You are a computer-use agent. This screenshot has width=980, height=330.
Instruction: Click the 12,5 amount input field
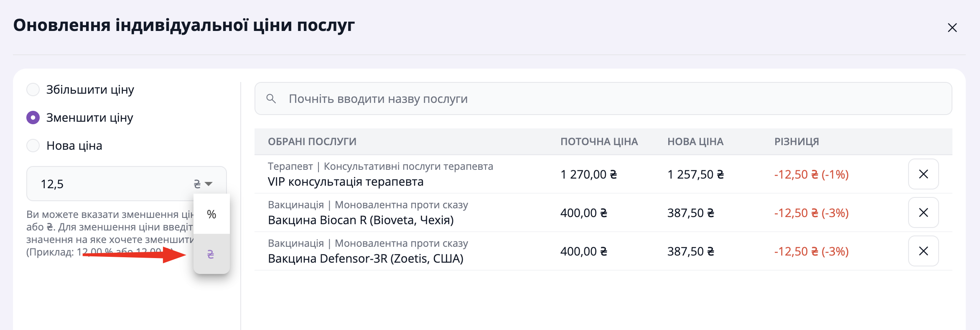click(x=109, y=184)
